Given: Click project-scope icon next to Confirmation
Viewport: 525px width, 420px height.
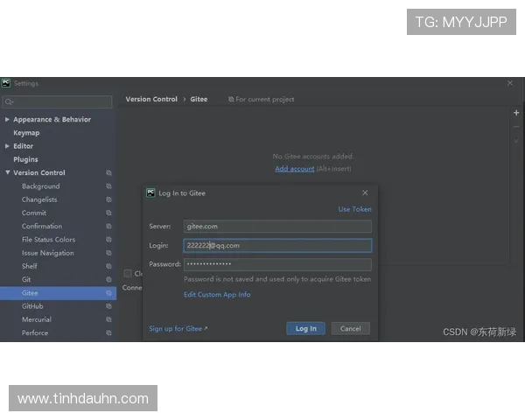Looking at the screenshot, I should pos(108,227).
